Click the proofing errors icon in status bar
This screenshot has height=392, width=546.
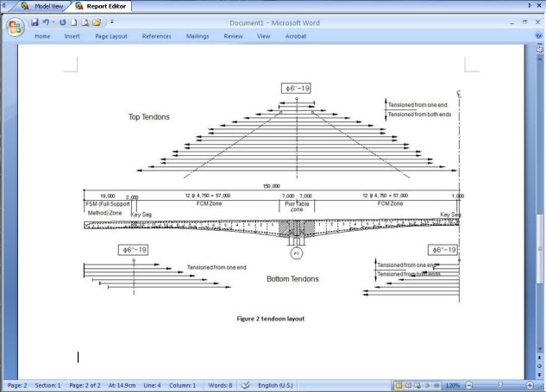click(x=245, y=384)
